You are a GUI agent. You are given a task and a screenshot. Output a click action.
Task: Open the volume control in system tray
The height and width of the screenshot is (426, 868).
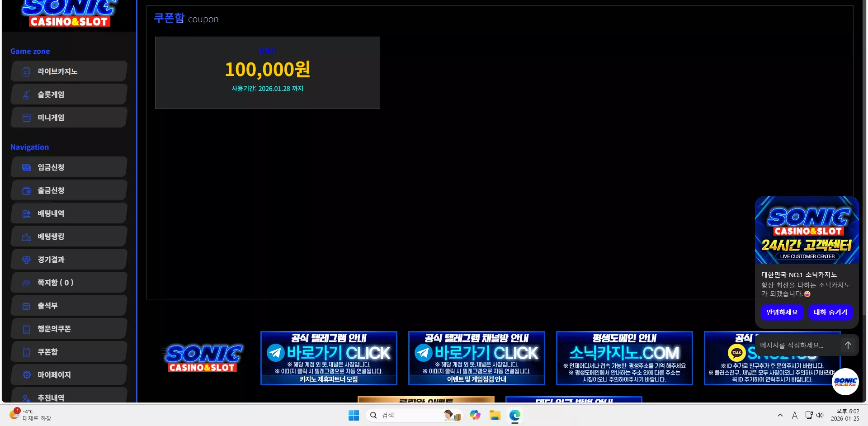(x=820, y=415)
